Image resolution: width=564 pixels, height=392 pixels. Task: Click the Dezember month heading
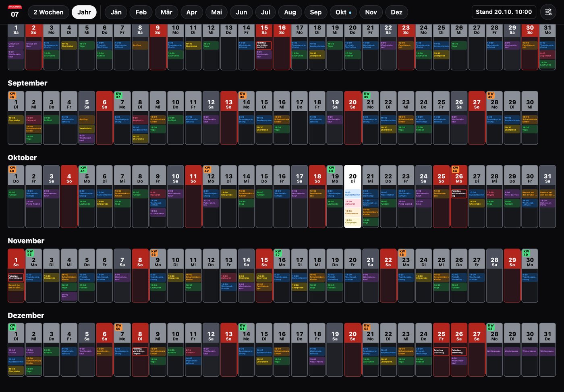[x=26, y=315]
